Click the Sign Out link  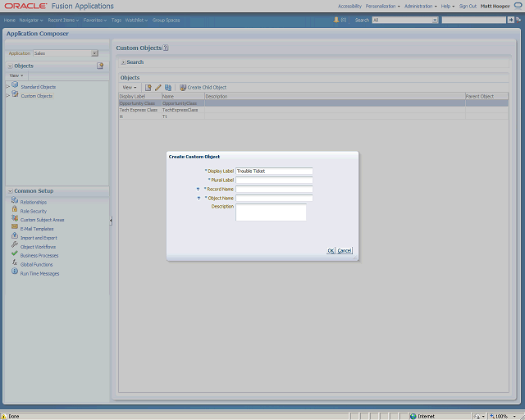point(468,6)
